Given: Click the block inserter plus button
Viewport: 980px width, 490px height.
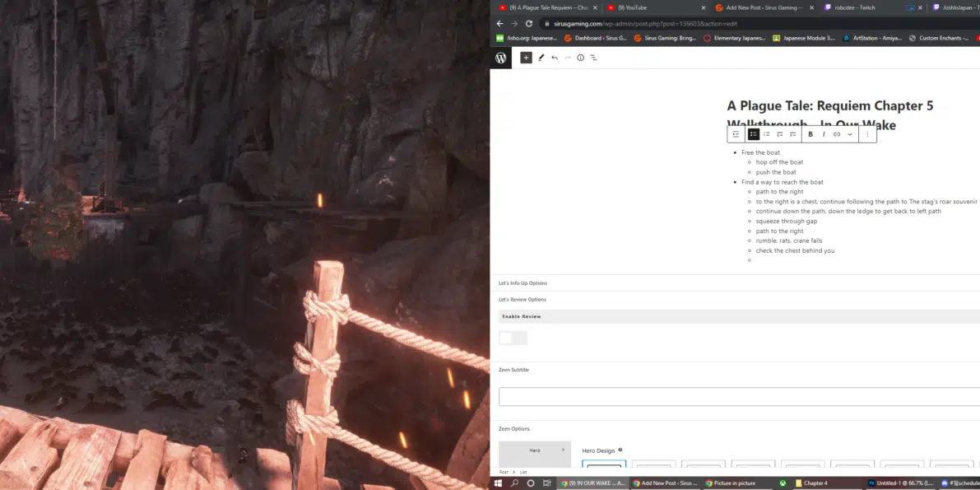Looking at the screenshot, I should pos(527,58).
